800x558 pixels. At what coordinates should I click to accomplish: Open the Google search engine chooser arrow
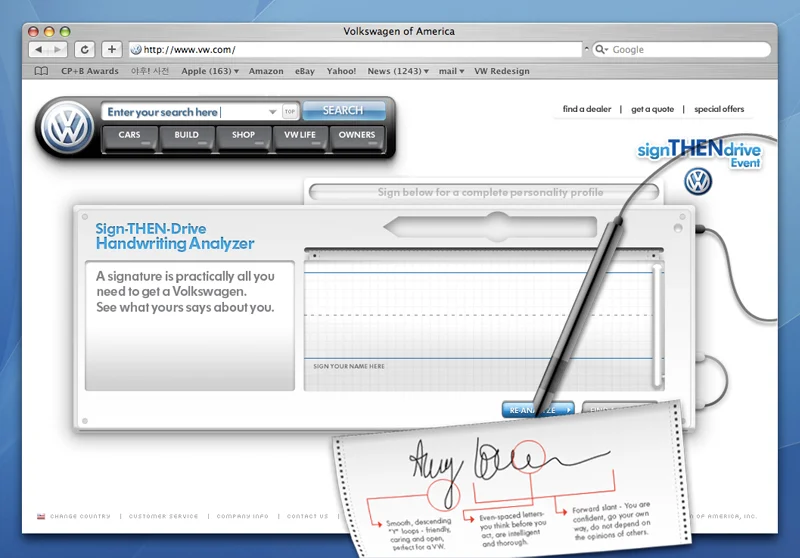coord(606,49)
